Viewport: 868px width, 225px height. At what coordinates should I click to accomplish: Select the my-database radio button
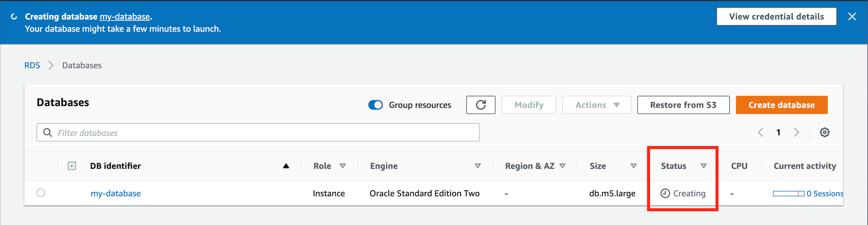click(x=41, y=193)
